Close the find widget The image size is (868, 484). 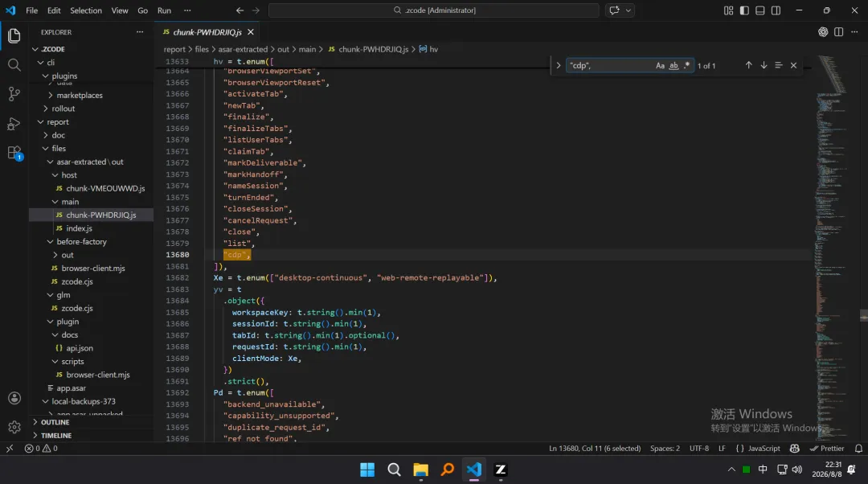click(x=793, y=65)
